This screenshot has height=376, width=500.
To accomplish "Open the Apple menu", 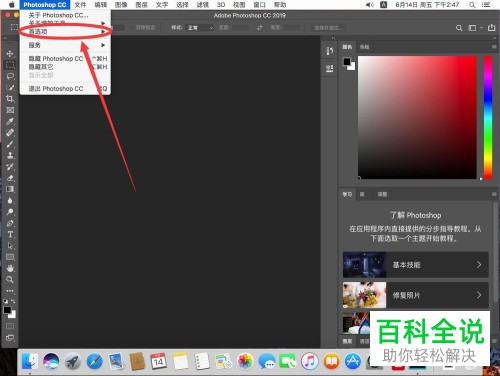I will [x=12, y=5].
